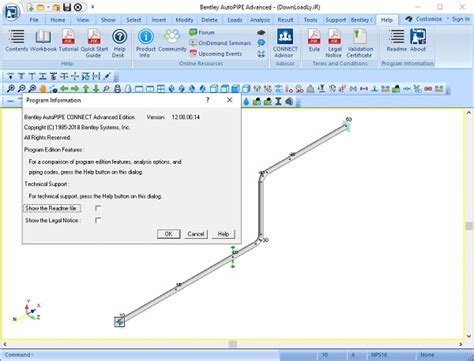Click the green down arrow view icon
This screenshot has width=474, height=361.
pos(96,89)
